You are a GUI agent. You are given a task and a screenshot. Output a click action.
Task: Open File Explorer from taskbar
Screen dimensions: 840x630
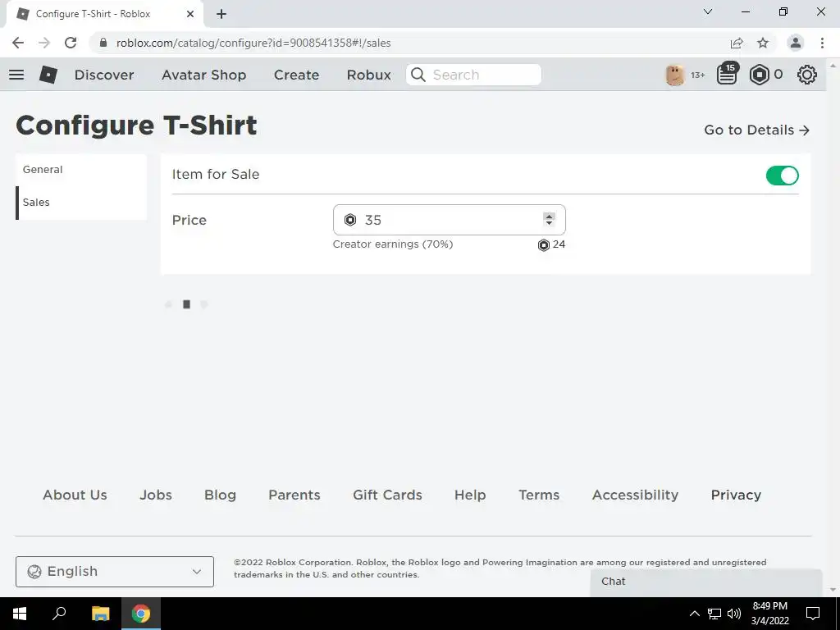pos(100,614)
